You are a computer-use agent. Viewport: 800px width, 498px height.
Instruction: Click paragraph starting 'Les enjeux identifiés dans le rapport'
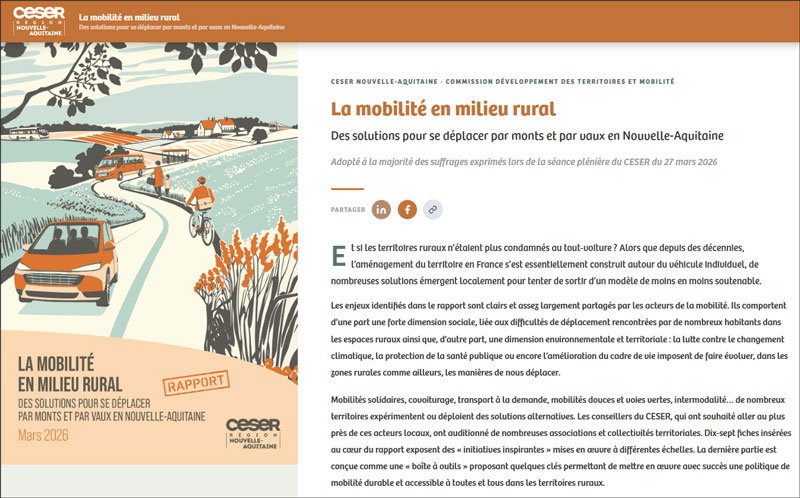click(559, 339)
